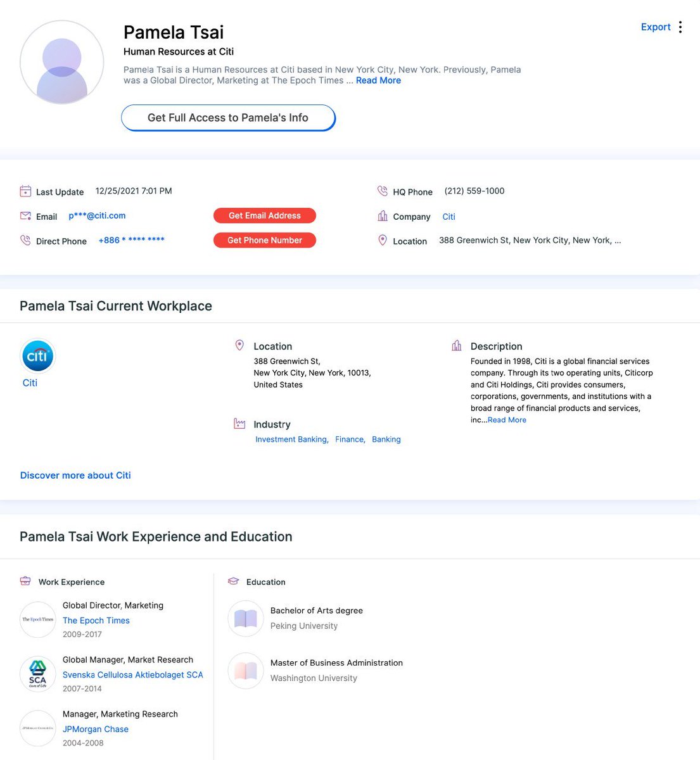Click the Pamela Tsai name heading

(x=174, y=32)
